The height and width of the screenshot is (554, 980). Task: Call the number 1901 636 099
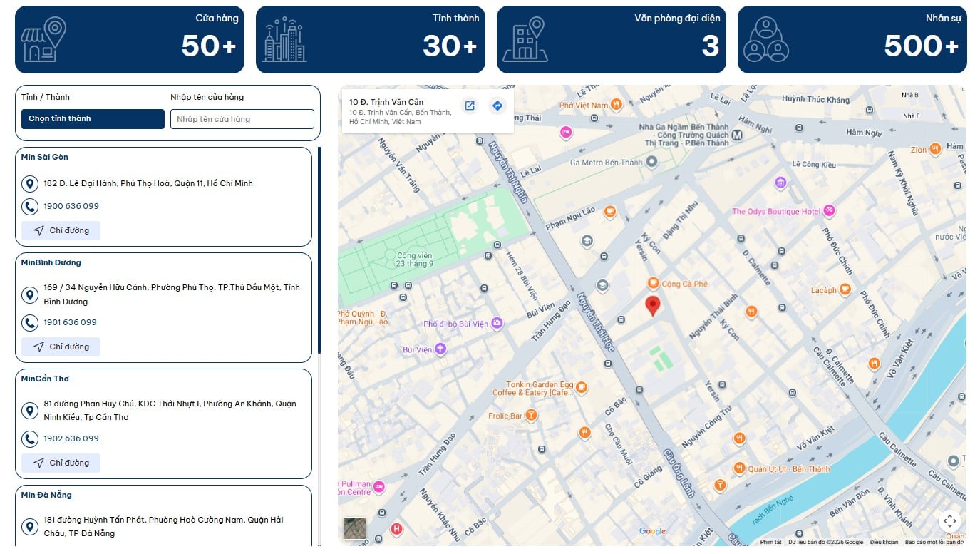click(x=71, y=322)
